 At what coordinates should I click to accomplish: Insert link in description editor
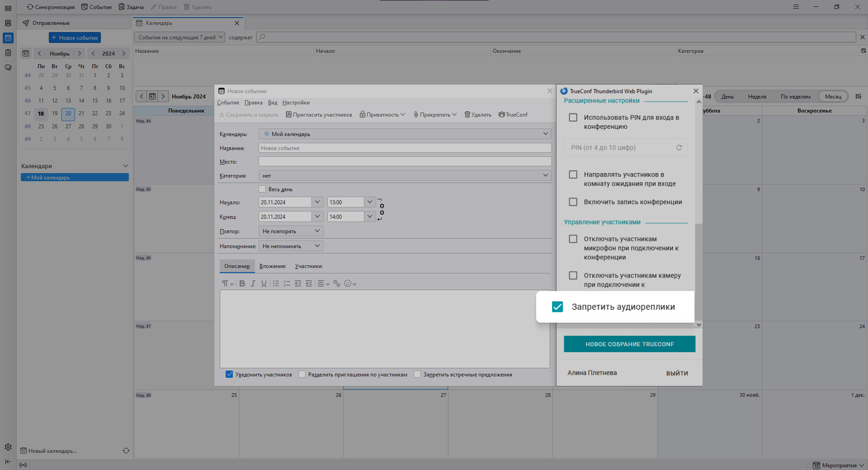[x=337, y=283]
